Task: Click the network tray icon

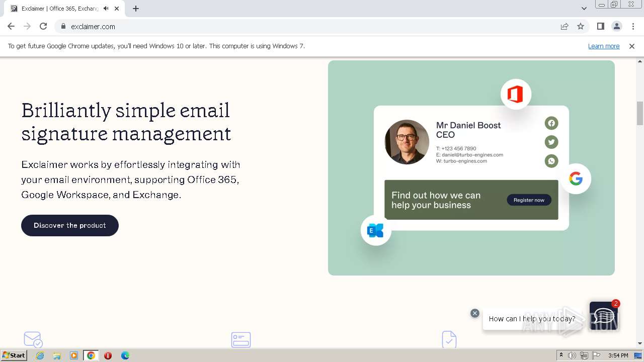Action: 584,355
